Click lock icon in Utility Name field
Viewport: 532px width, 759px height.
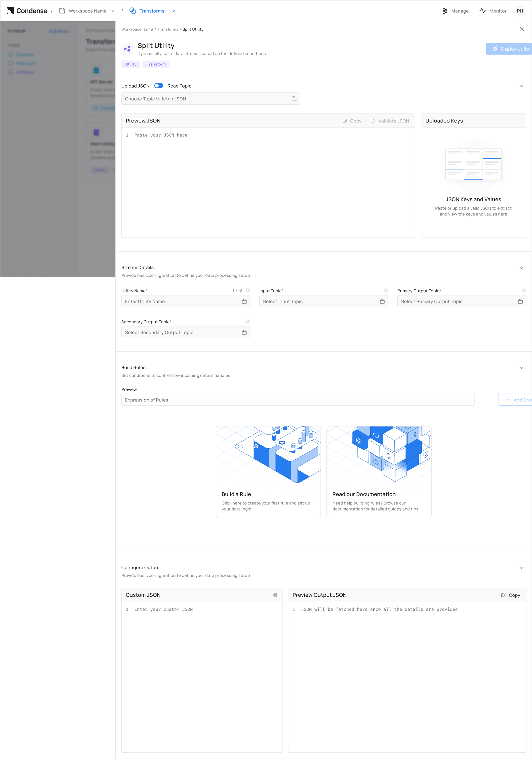click(244, 301)
